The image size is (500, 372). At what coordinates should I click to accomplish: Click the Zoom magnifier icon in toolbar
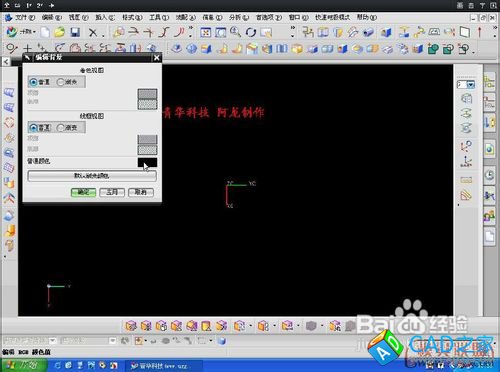(x=235, y=32)
